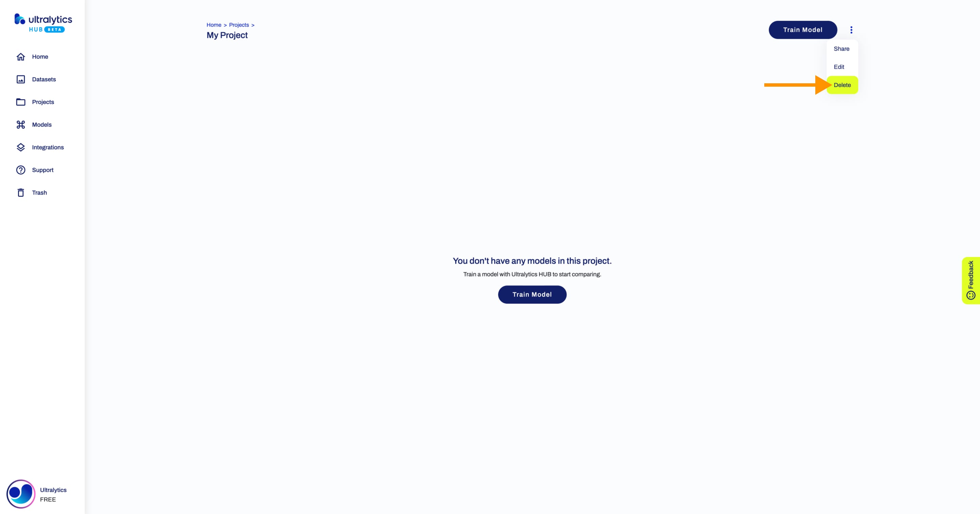
Task: Select the Trash sidebar icon
Action: [x=21, y=192]
